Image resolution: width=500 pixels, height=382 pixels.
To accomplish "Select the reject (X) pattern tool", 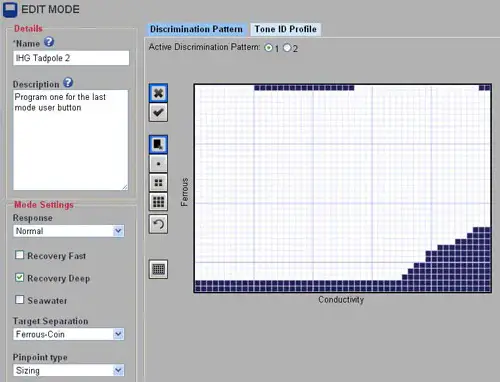I will [158, 93].
